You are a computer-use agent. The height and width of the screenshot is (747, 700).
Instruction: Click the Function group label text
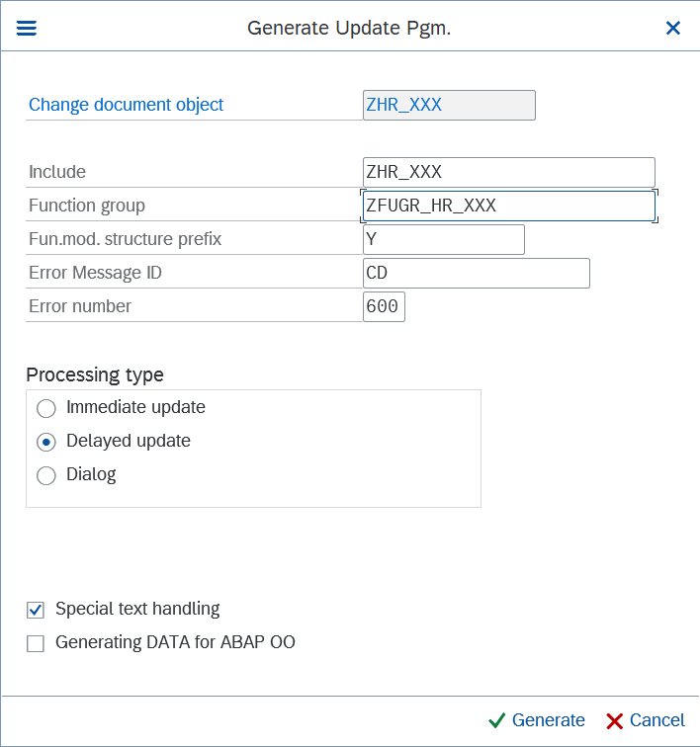coord(87,206)
